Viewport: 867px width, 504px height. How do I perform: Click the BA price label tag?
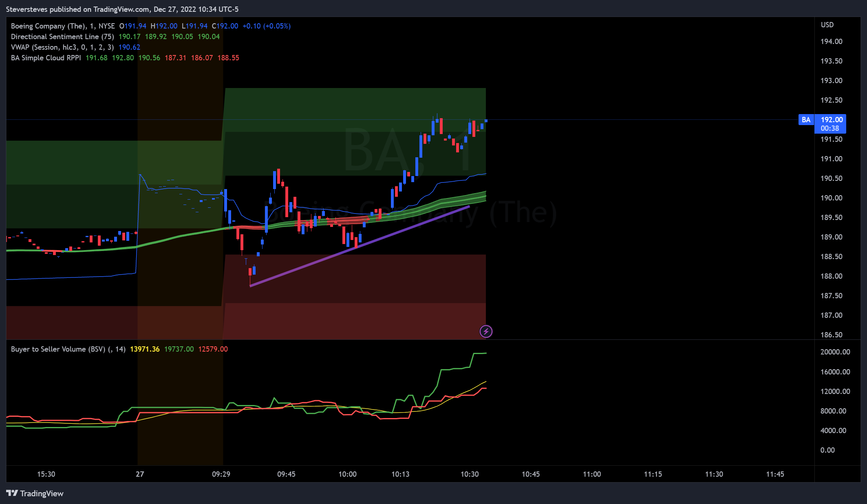coord(806,120)
